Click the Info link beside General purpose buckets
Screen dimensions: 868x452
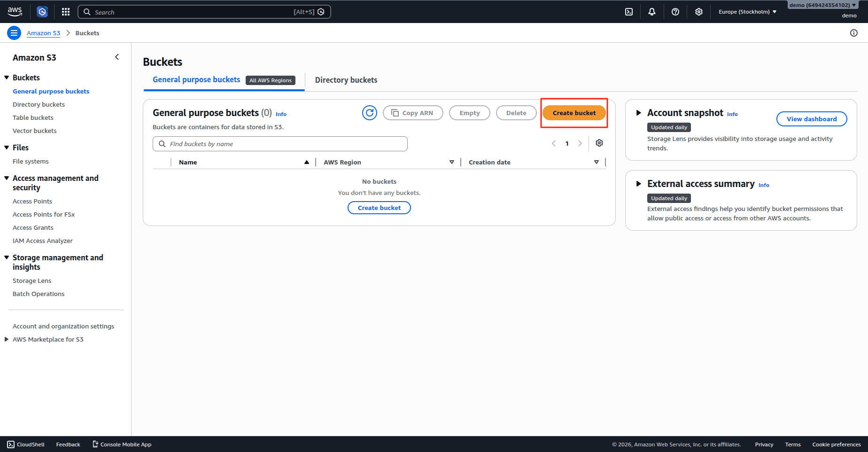tap(281, 114)
